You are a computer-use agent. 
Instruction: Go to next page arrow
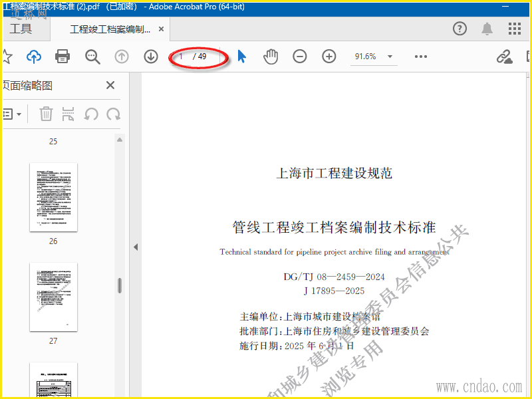(x=151, y=57)
